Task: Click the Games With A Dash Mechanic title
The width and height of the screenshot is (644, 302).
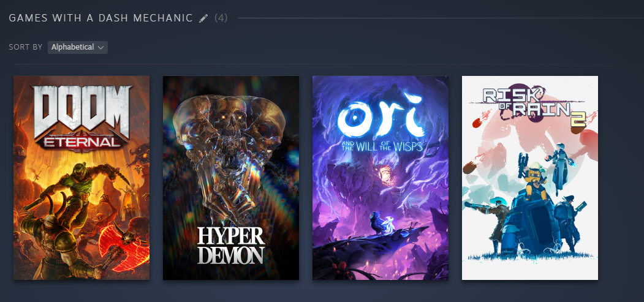Action: (100, 18)
